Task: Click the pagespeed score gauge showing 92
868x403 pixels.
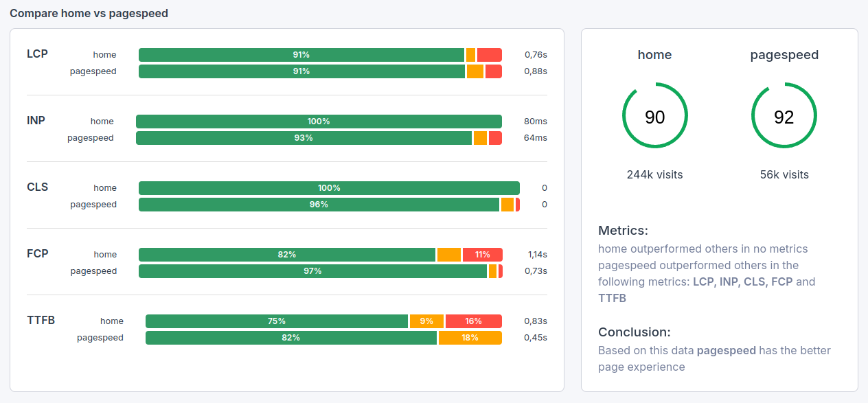Action: click(x=784, y=115)
